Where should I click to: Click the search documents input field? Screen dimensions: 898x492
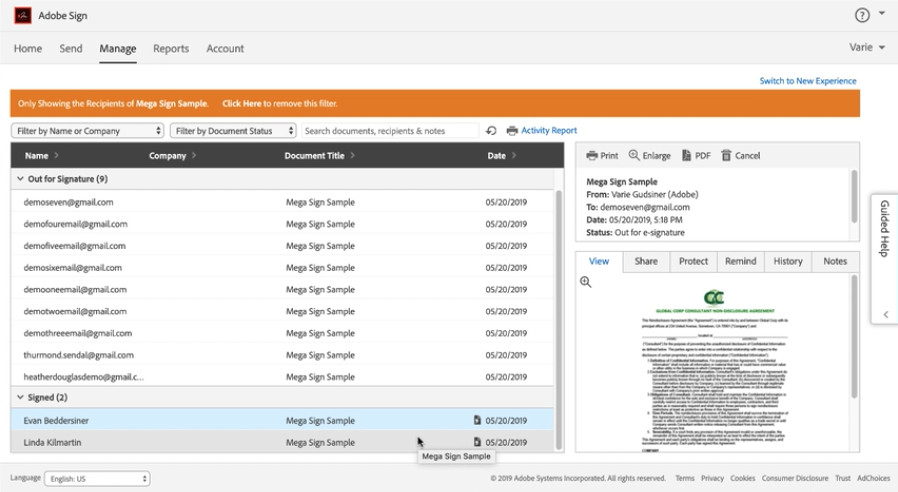pyautogui.click(x=390, y=131)
